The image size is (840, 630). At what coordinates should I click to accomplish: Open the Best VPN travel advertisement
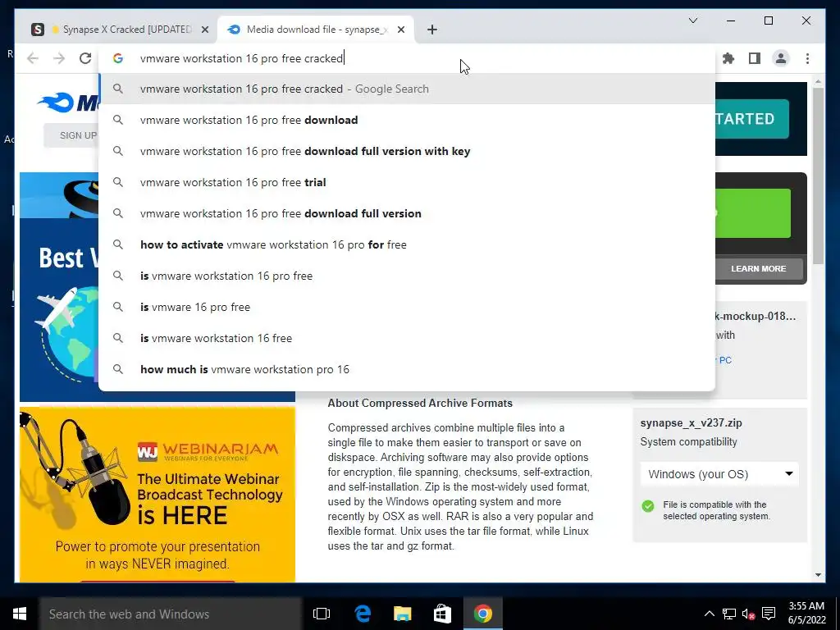(59, 287)
